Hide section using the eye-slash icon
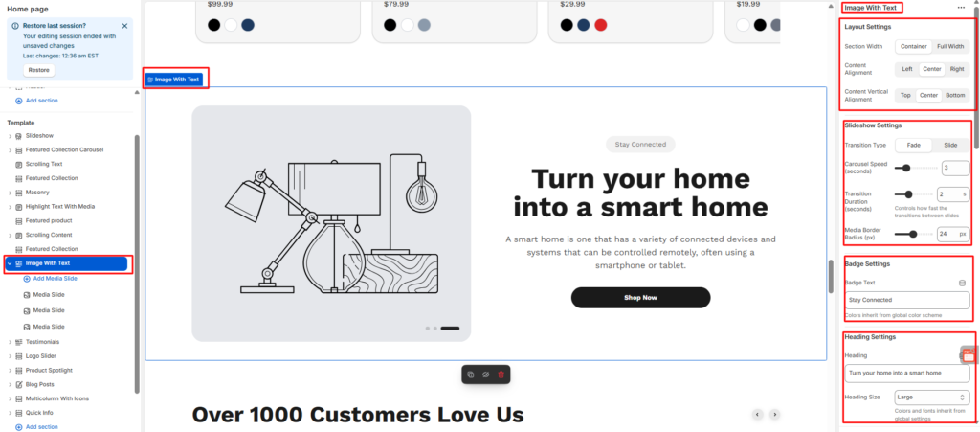This screenshot has height=432, width=980. pos(485,374)
